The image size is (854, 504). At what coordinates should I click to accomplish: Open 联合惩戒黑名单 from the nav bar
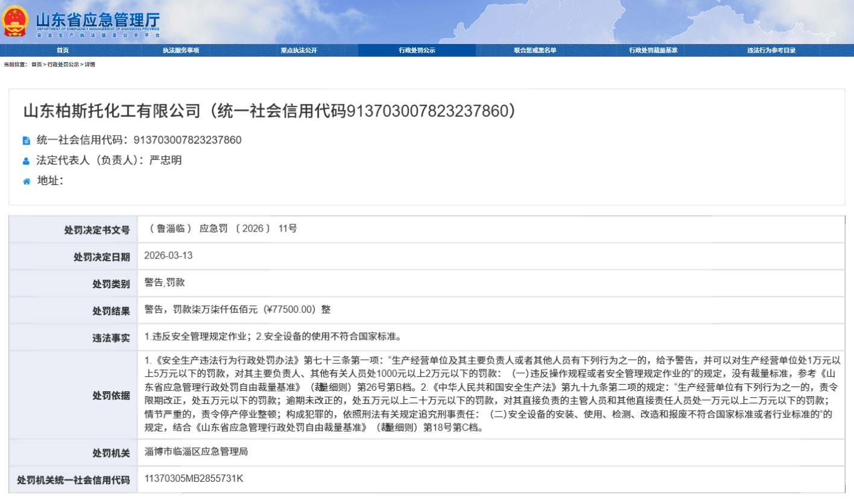pyautogui.click(x=535, y=51)
